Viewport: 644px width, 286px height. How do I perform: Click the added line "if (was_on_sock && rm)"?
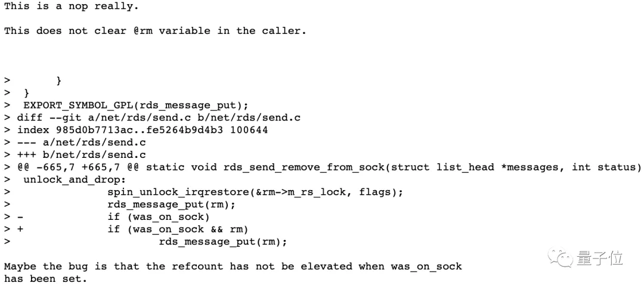coord(178,229)
